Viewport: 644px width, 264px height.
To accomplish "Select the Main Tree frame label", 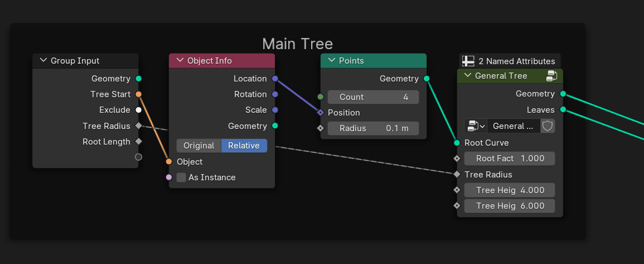I will [297, 44].
